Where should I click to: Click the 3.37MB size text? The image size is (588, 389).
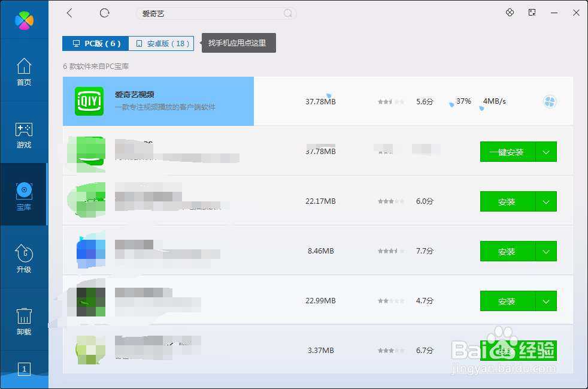pyautogui.click(x=320, y=350)
